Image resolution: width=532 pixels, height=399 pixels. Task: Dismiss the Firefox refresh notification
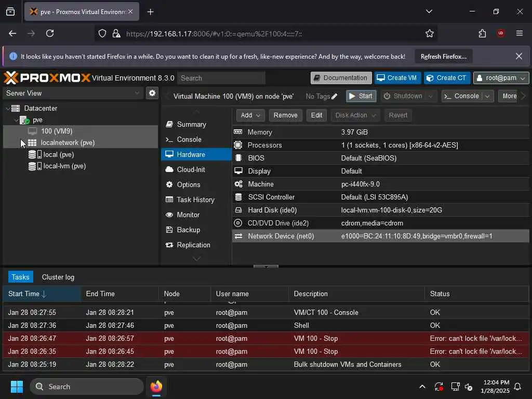click(x=519, y=56)
